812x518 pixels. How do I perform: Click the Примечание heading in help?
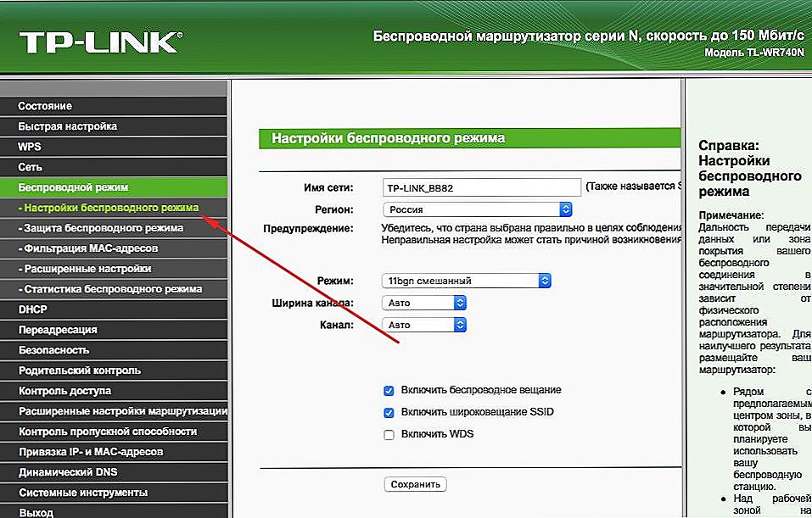click(x=731, y=215)
